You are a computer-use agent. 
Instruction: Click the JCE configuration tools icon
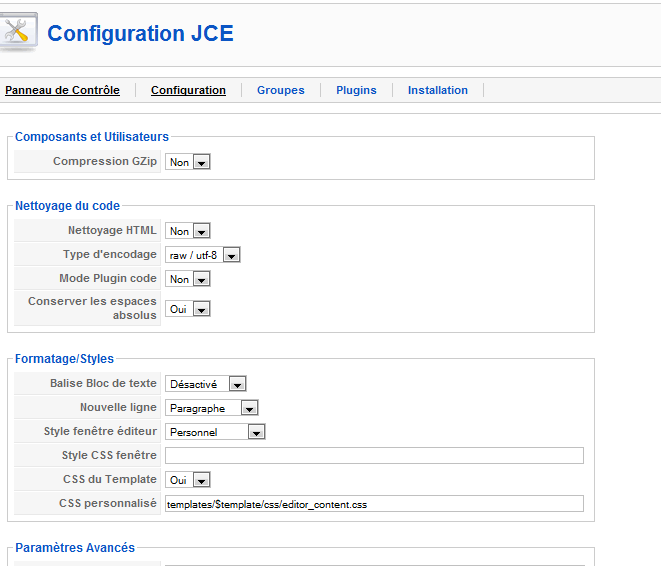(20, 32)
